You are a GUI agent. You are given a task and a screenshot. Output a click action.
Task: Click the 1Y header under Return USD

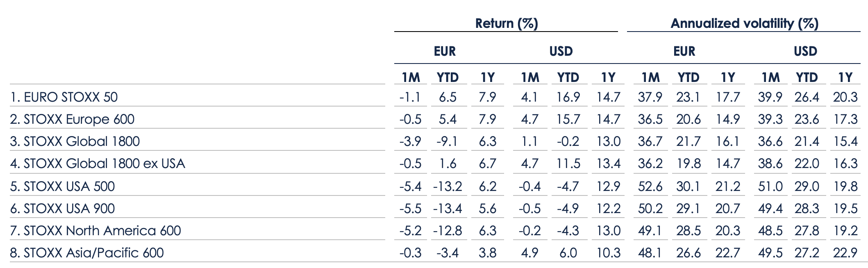point(608,77)
